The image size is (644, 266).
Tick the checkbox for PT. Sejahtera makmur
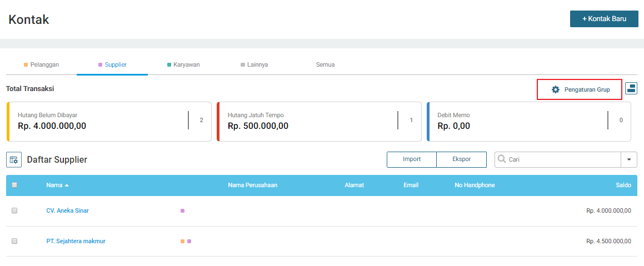[14, 242]
